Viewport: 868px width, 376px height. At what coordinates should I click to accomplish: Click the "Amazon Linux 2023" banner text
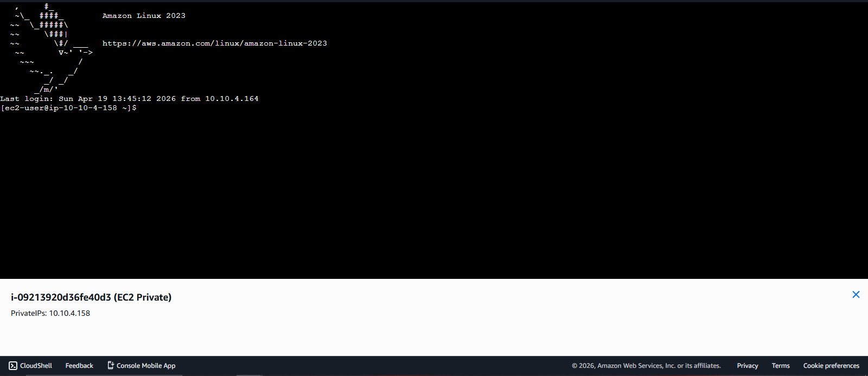click(x=144, y=16)
